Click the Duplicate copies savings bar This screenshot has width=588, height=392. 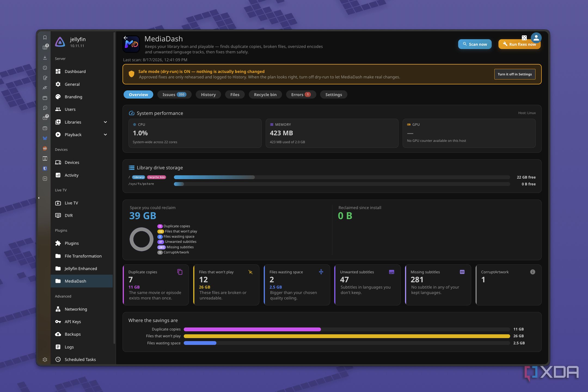(x=347, y=329)
